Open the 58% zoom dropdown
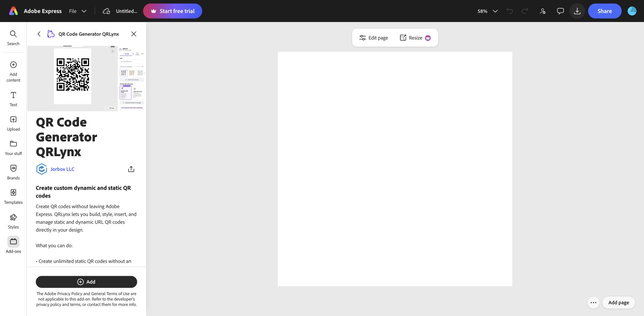Screen dimensions: 644x316 tap(487, 11)
